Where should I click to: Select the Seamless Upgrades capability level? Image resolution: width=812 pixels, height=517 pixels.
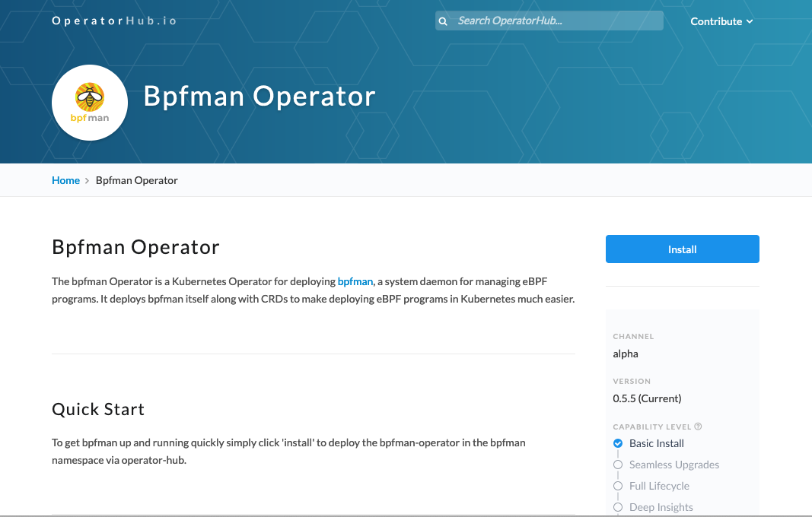673,465
